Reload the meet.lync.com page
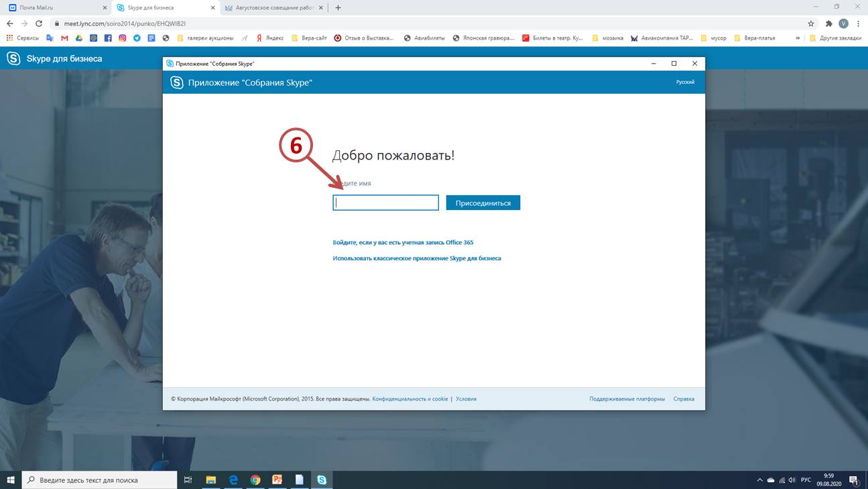Viewport: 868px width, 489px height. click(x=39, y=23)
